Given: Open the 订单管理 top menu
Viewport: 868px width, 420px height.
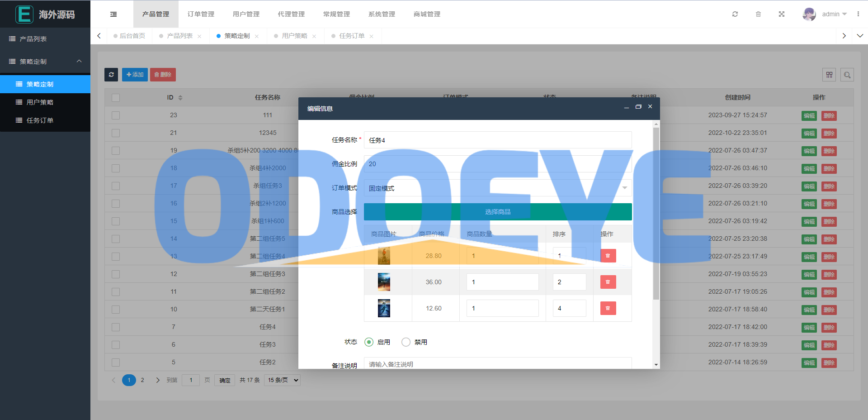Looking at the screenshot, I should [x=201, y=14].
